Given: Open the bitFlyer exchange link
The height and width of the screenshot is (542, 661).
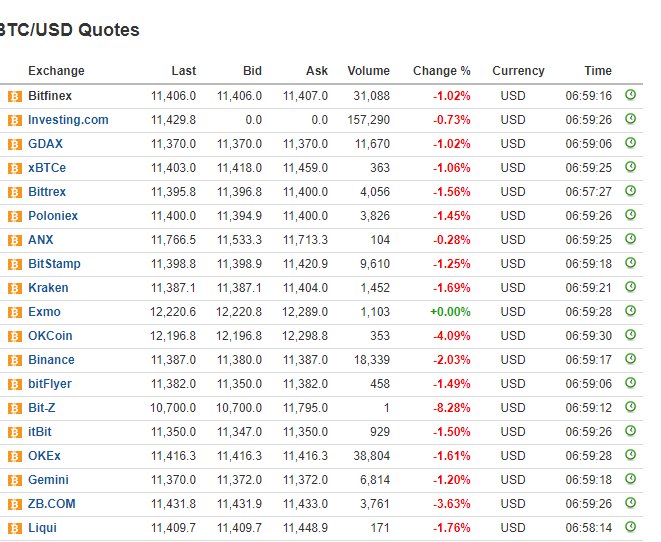Looking at the screenshot, I should click(50, 384).
